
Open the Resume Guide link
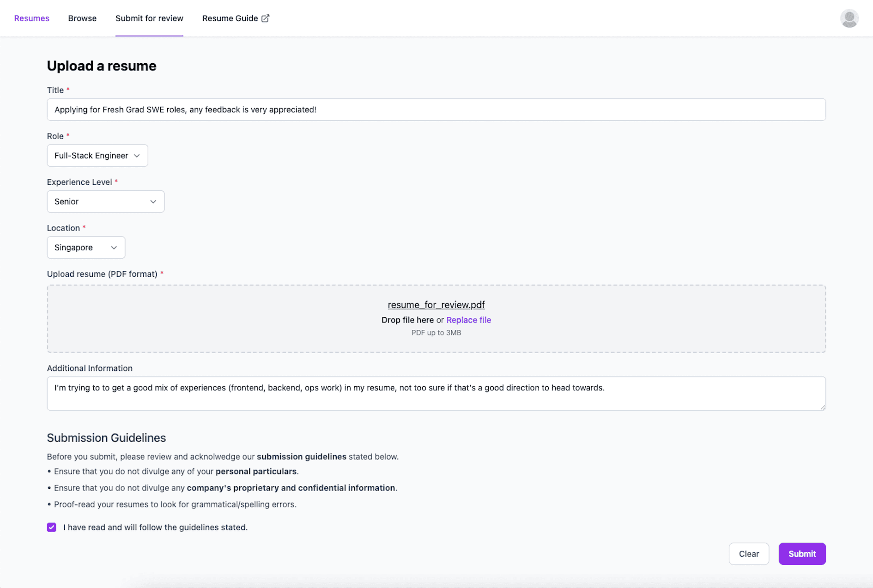230,18
